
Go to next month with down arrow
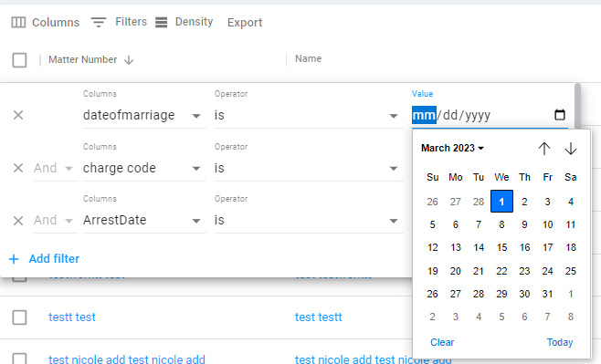tap(571, 149)
